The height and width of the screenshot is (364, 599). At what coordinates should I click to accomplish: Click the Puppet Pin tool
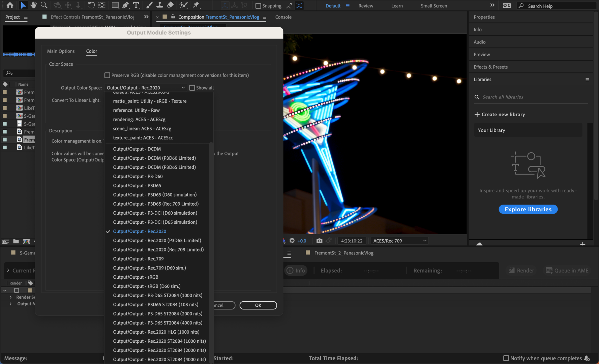196,5
